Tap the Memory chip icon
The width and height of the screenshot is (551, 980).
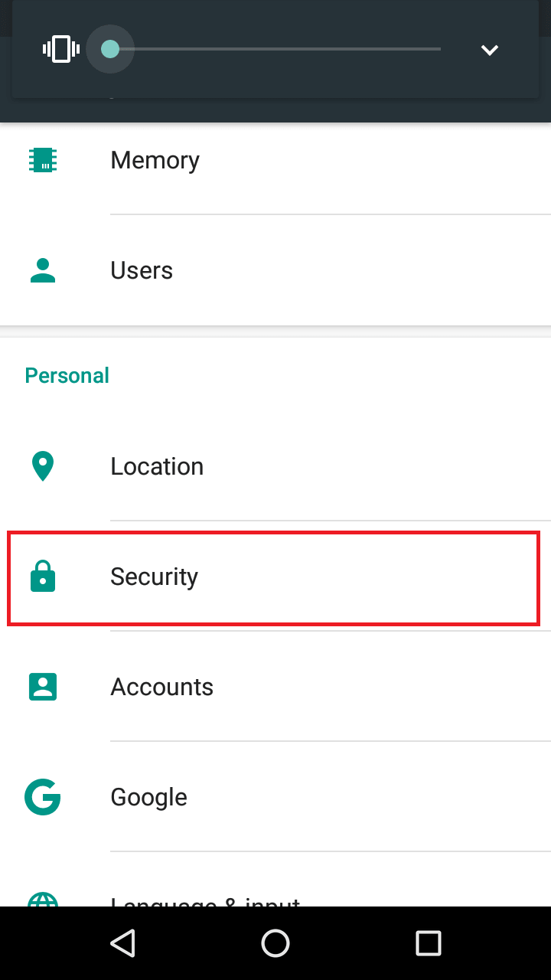(43, 160)
